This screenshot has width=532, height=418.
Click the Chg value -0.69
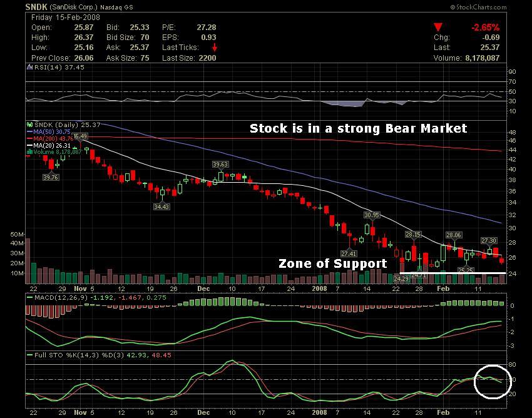(x=491, y=38)
